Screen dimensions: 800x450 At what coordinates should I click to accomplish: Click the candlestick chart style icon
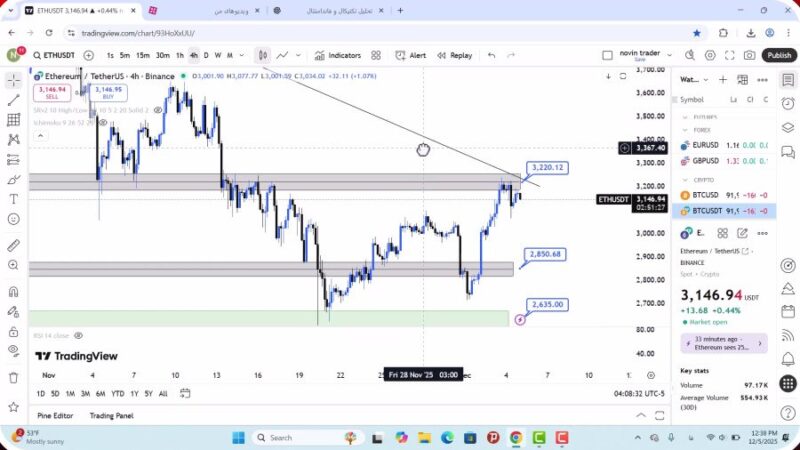262,55
